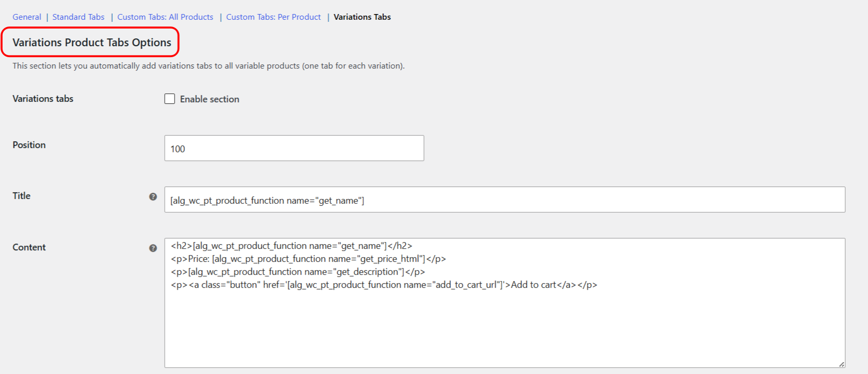The image size is (868, 374).
Task: Click the Title shortcode input field
Action: pos(505,199)
